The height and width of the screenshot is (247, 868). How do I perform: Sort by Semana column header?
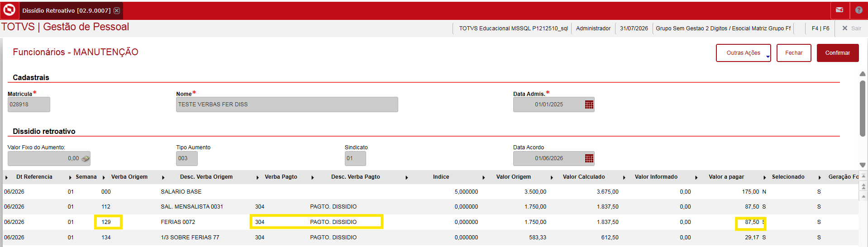point(86,177)
